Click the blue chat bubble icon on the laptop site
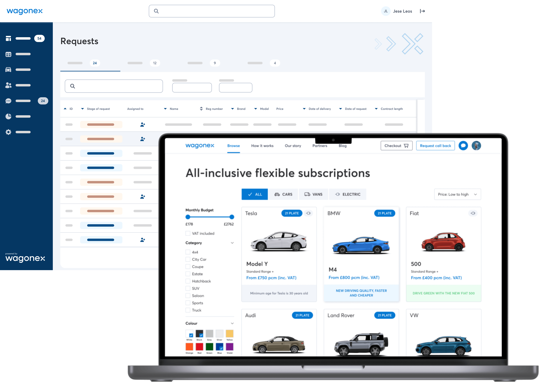 tap(463, 146)
